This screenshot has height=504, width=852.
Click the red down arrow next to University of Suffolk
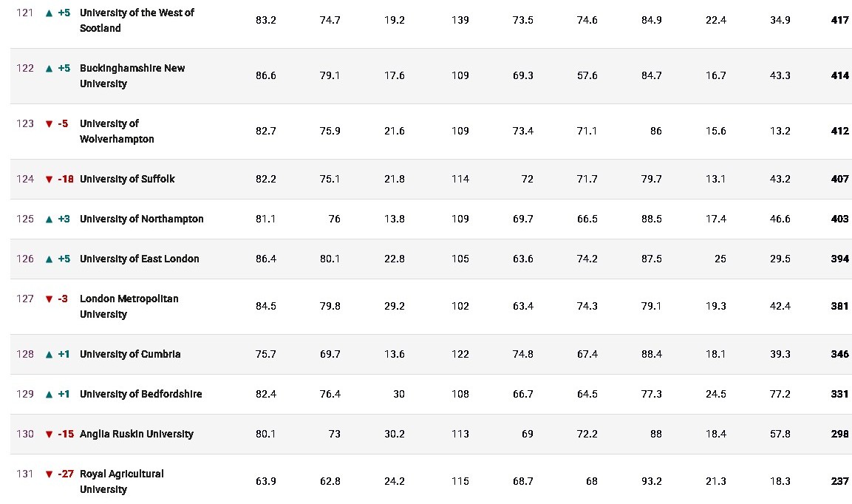pyautogui.click(x=49, y=180)
